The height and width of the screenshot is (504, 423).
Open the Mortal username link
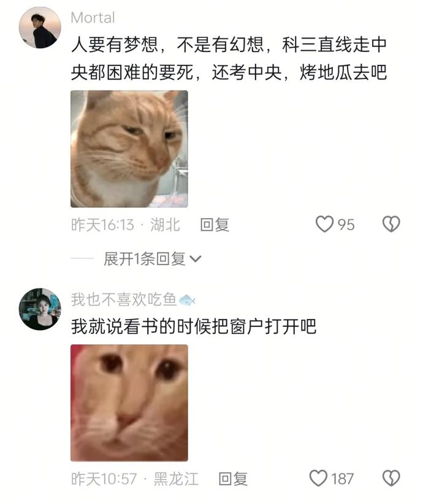[x=93, y=18]
